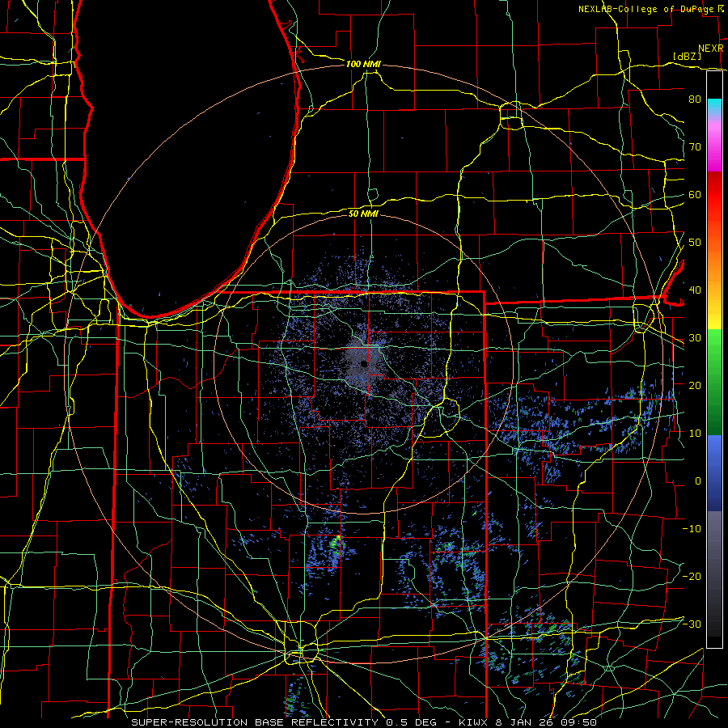Select the 0 value on dBZ scale

[x=698, y=481]
